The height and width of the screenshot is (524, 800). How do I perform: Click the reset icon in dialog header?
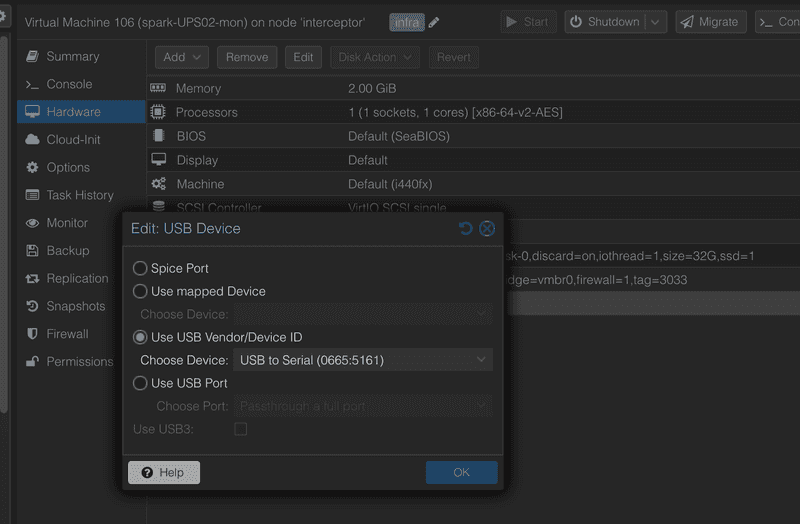point(465,229)
